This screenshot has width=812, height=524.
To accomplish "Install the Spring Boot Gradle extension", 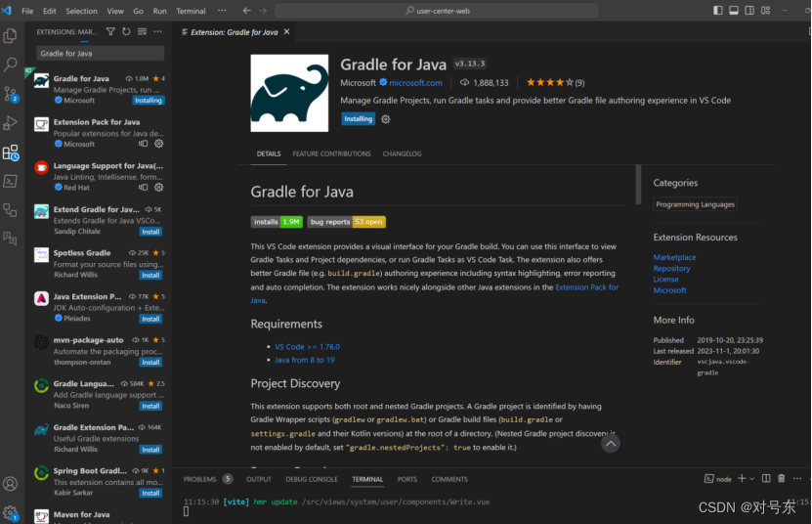I will pos(150,493).
